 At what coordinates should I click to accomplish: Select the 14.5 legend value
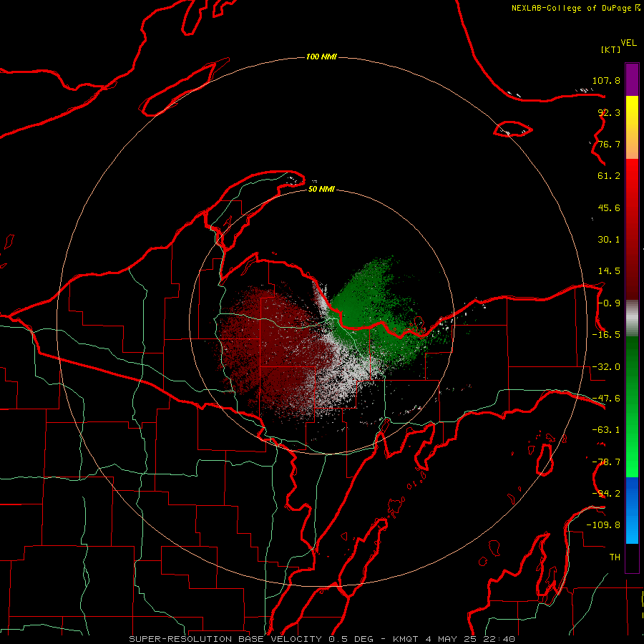click(609, 271)
